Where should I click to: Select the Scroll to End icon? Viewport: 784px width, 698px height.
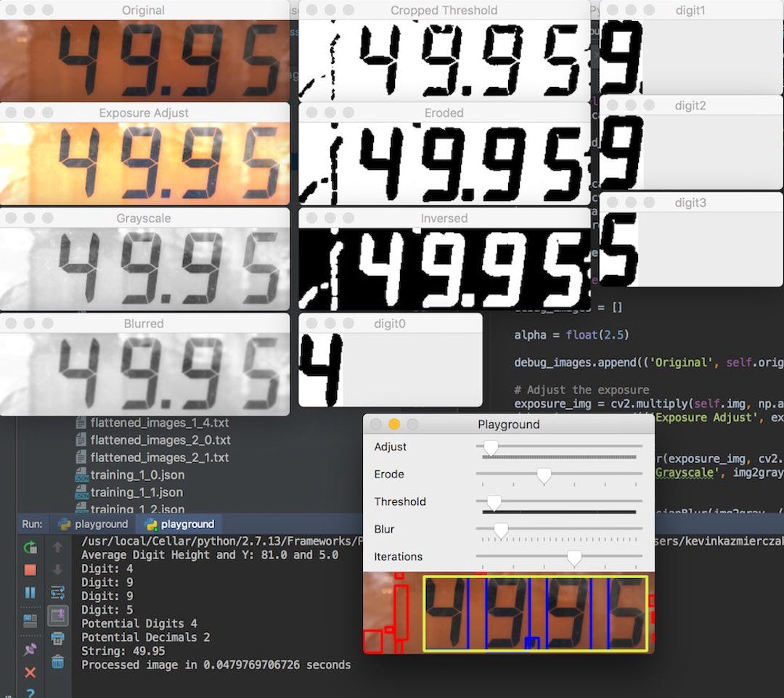(57, 615)
